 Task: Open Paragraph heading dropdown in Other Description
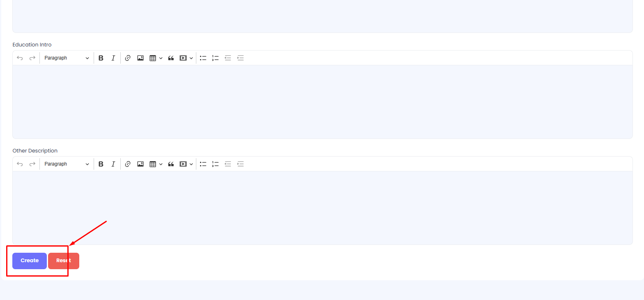pyautogui.click(x=67, y=164)
